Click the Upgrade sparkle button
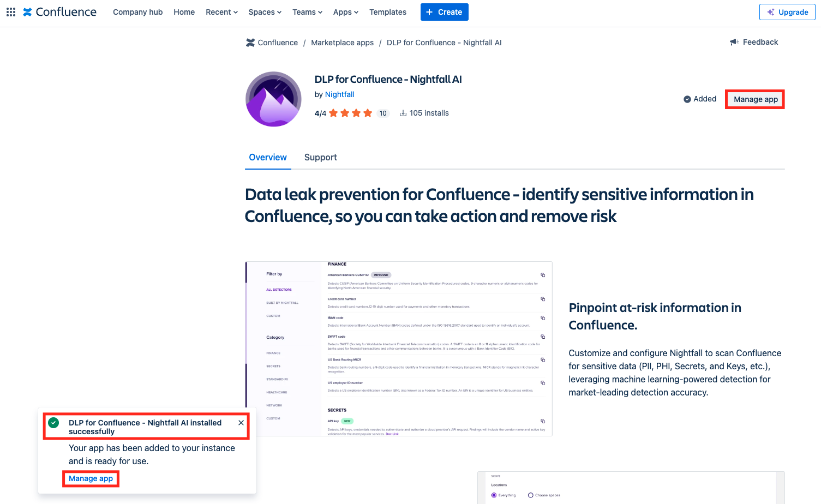The image size is (821, 504). coord(787,12)
